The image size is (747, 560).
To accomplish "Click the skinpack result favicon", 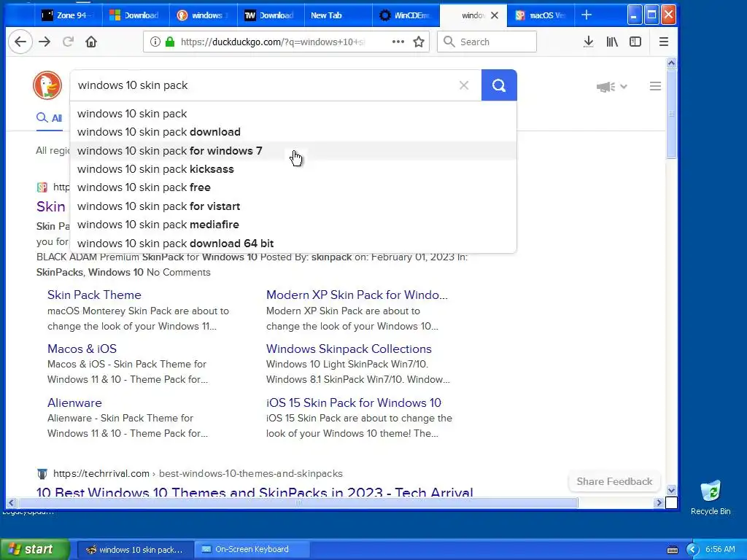I will coord(42,187).
